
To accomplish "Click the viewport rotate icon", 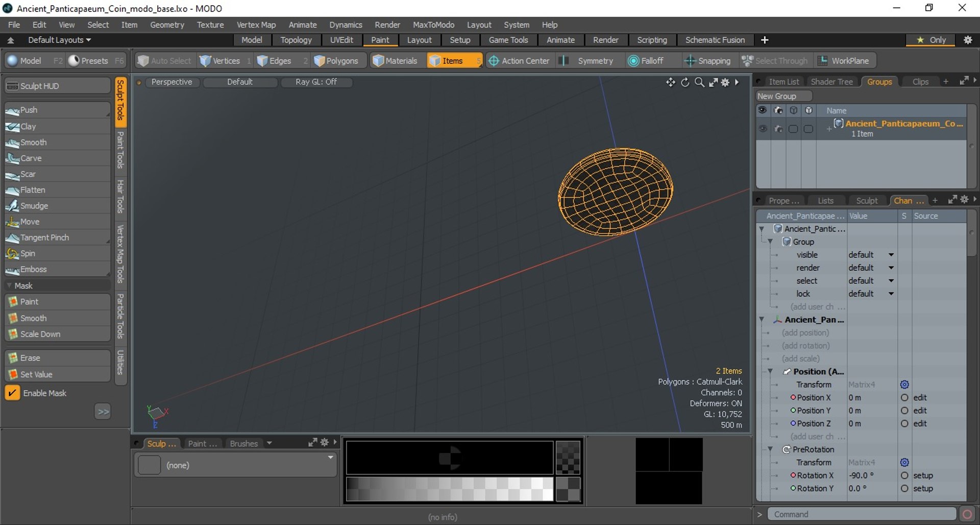I will 685,82.
